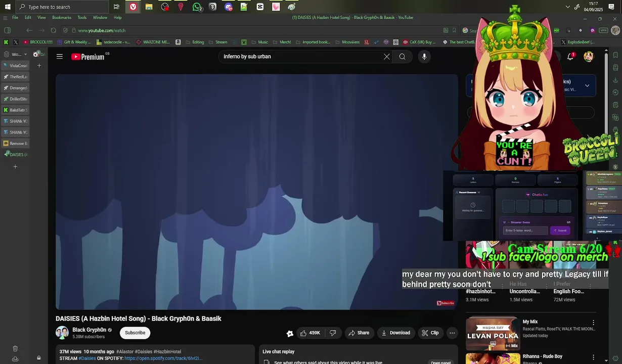Open WhatsApp from the taskbar

pyautogui.click(x=197, y=7)
